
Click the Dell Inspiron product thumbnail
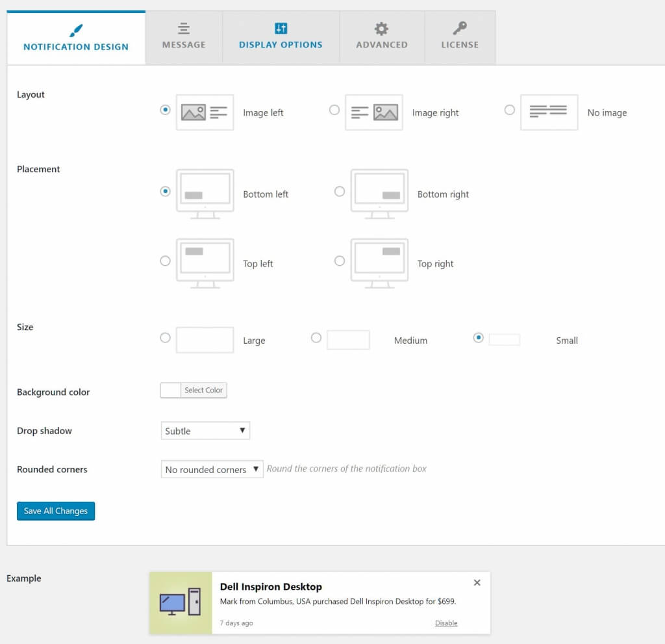tap(181, 603)
